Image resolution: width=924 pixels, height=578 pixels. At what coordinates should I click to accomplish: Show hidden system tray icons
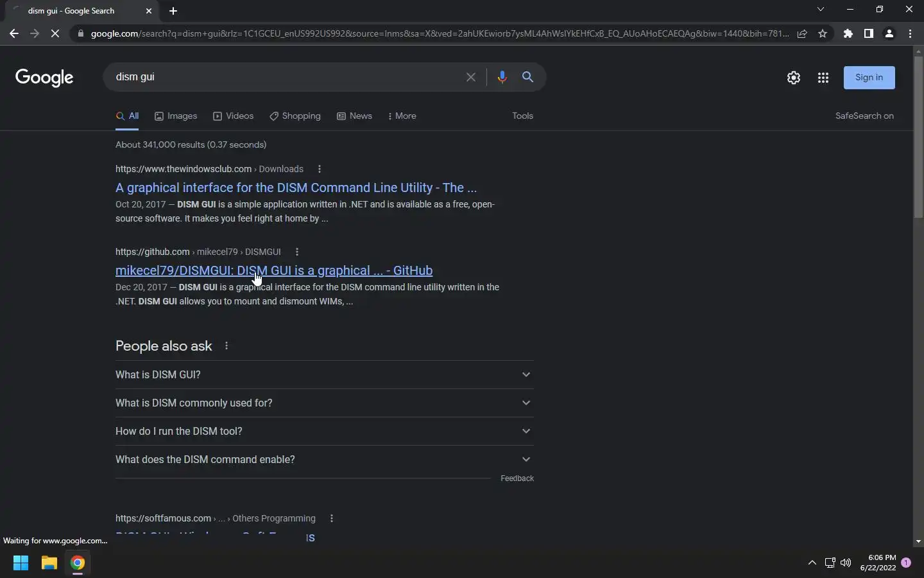812,563
